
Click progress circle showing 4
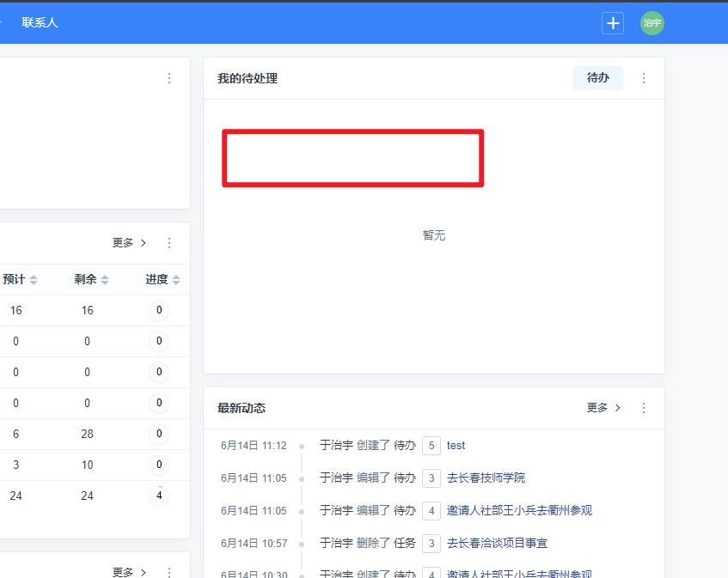coord(159,496)
